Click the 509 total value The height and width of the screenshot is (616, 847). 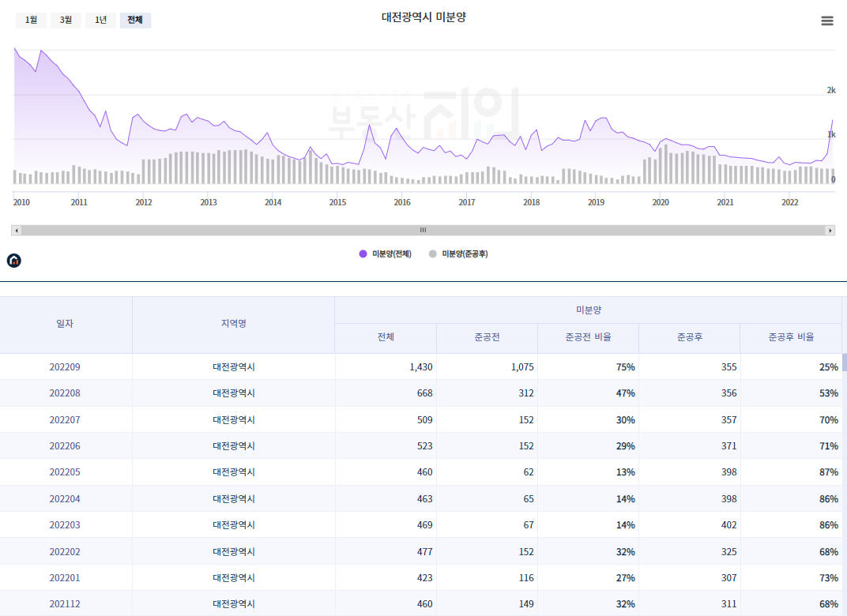(424, 420)
